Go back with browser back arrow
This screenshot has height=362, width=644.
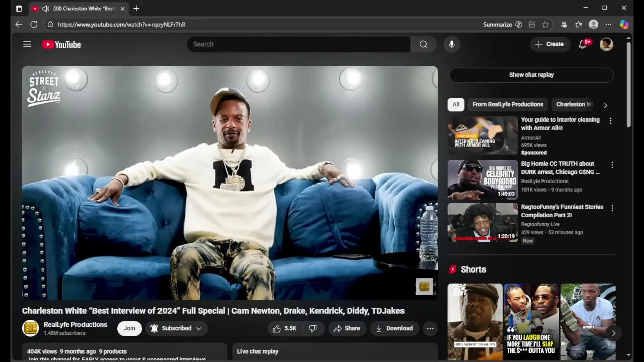[19, 24]
